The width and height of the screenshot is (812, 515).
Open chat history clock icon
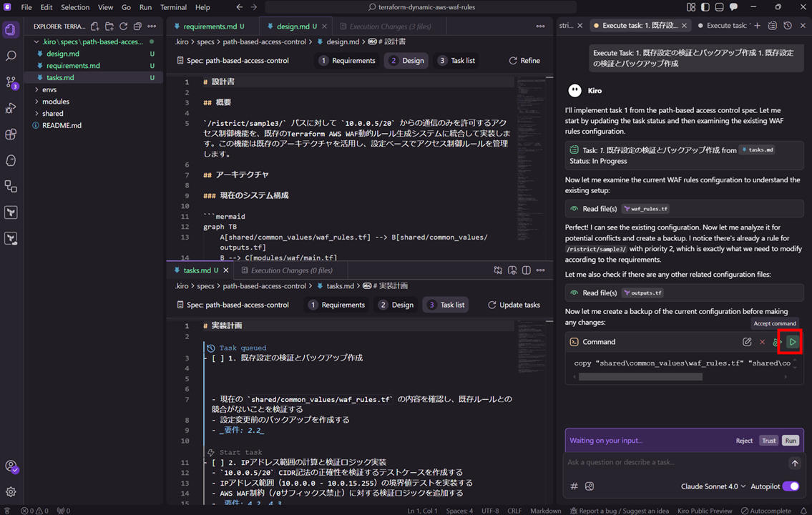click(x=788, y=25)
